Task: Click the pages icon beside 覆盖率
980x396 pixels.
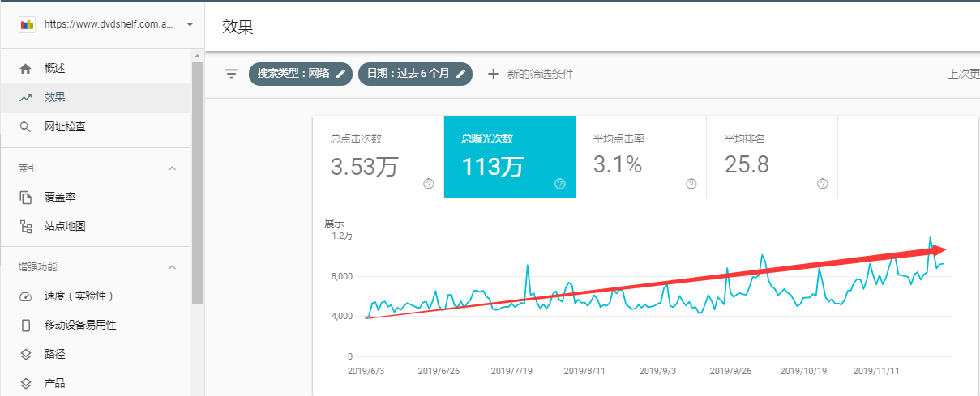Action: click(26, 198)
